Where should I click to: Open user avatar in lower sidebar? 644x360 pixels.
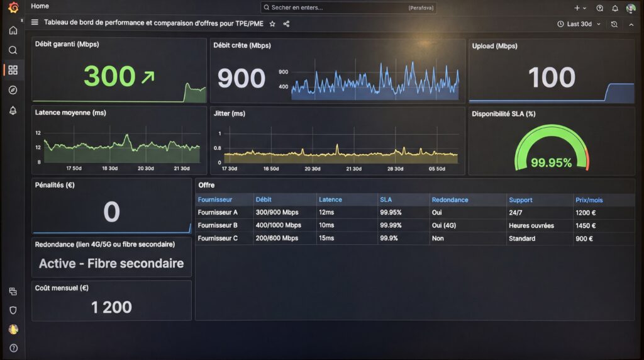click(13, 329)
